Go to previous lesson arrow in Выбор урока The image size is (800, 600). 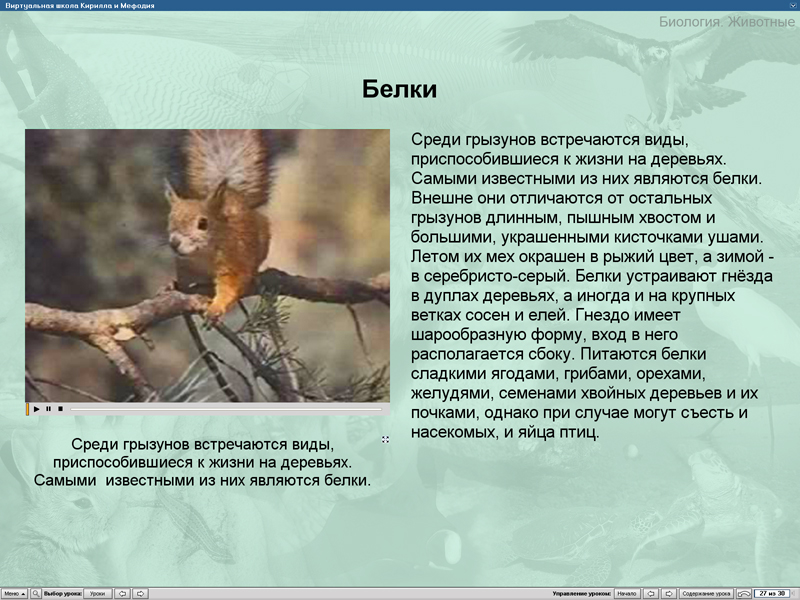click(x=122, y=593)
